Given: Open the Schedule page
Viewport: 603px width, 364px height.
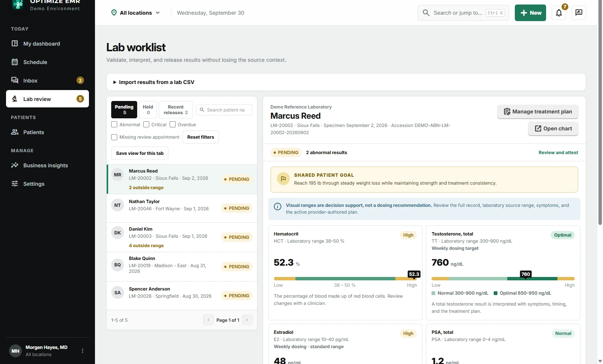Looking at the screenshot, I should pyautogui.click(x=47, y=62).
